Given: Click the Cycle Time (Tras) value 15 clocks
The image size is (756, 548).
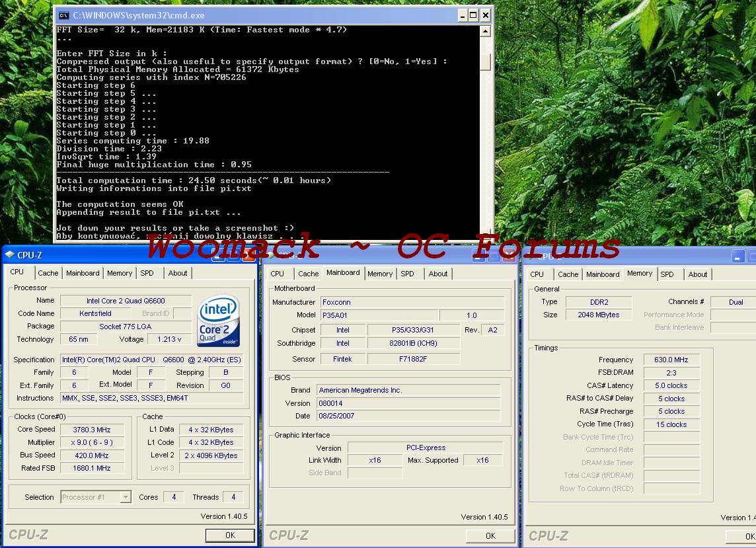Looking at the screenshot, I should pyautogui.click(x=671, y=424).
